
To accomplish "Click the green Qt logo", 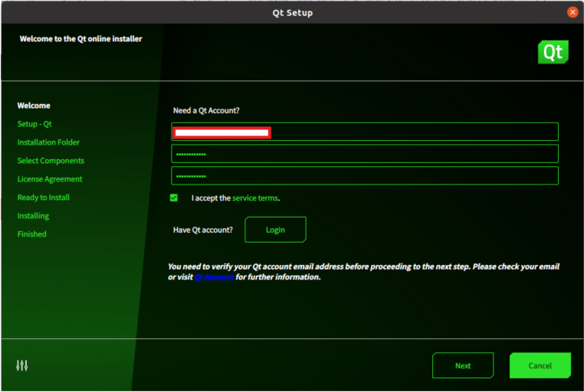I will click(x=553, y=52).
